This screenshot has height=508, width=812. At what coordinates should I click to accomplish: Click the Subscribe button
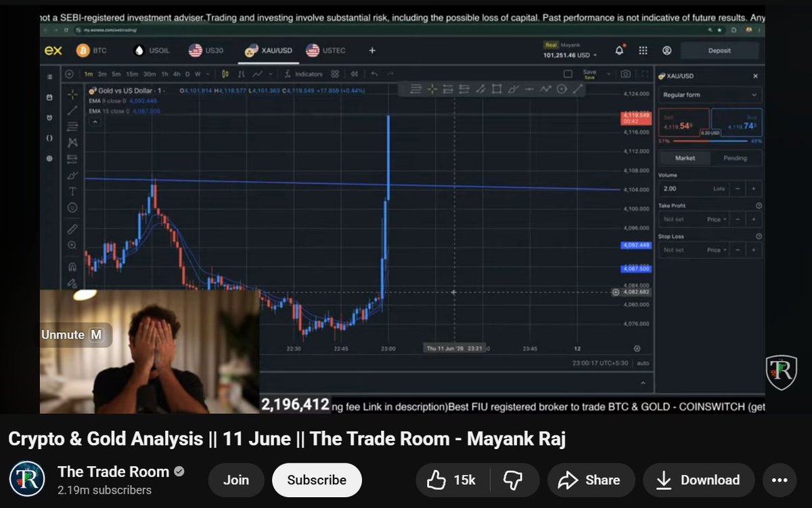click(317, 480)
